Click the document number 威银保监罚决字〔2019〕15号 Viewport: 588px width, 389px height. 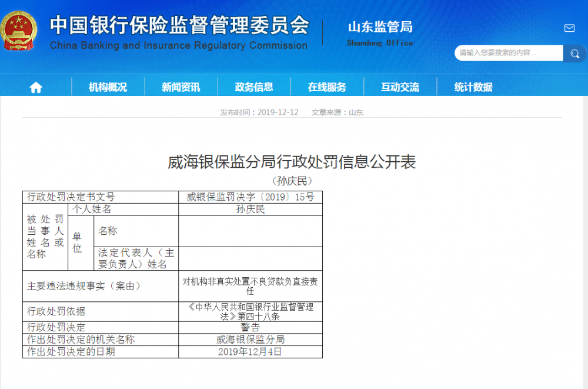[x=249, y=197]
